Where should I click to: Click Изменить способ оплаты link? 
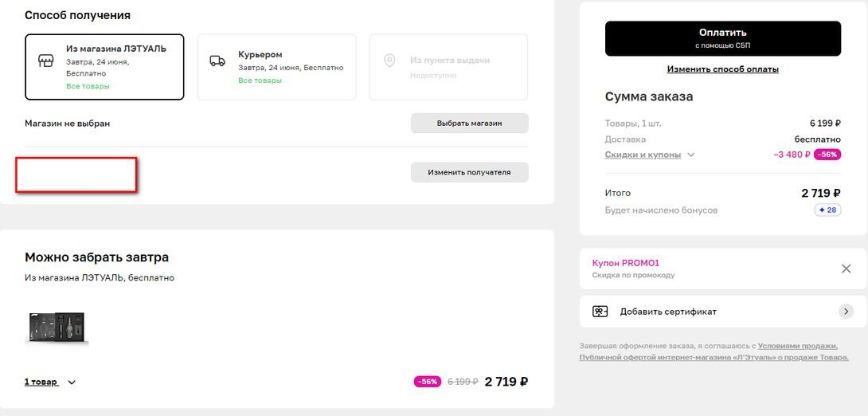click(x=722, y=69)
